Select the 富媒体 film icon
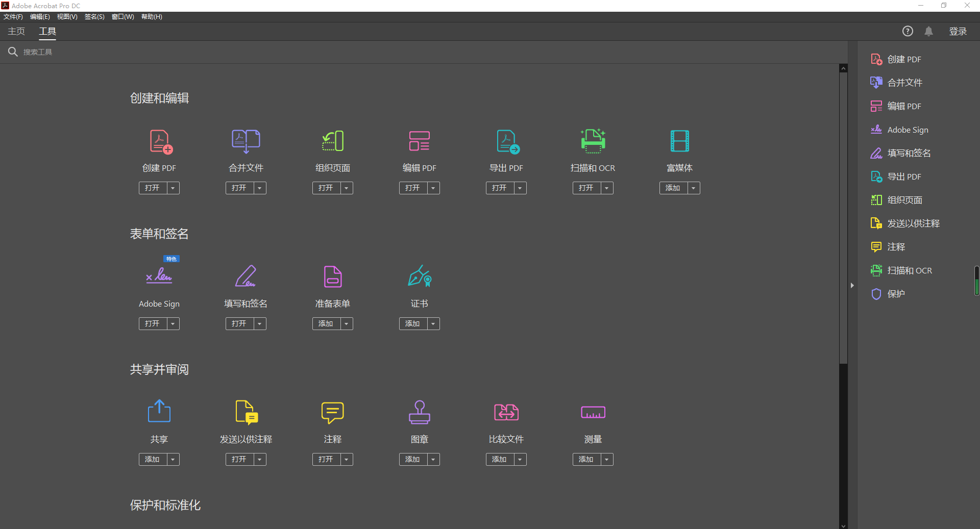 pyautogui.click(x=680, y=141)
